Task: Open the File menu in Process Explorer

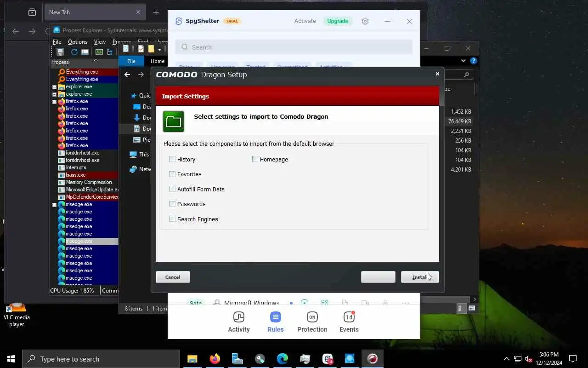Action: pyautogui.click(x=57, y=42)
